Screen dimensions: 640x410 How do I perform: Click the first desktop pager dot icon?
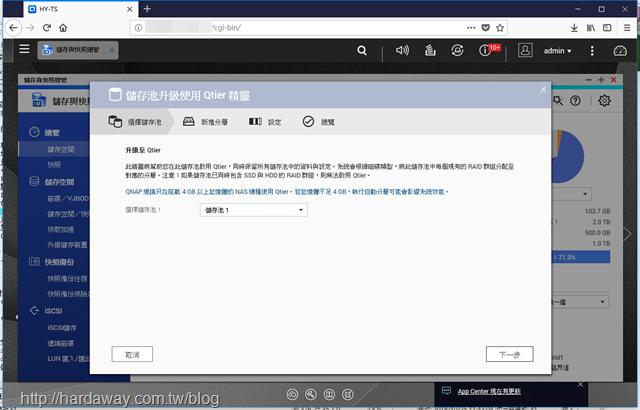(x=292, y=394)
